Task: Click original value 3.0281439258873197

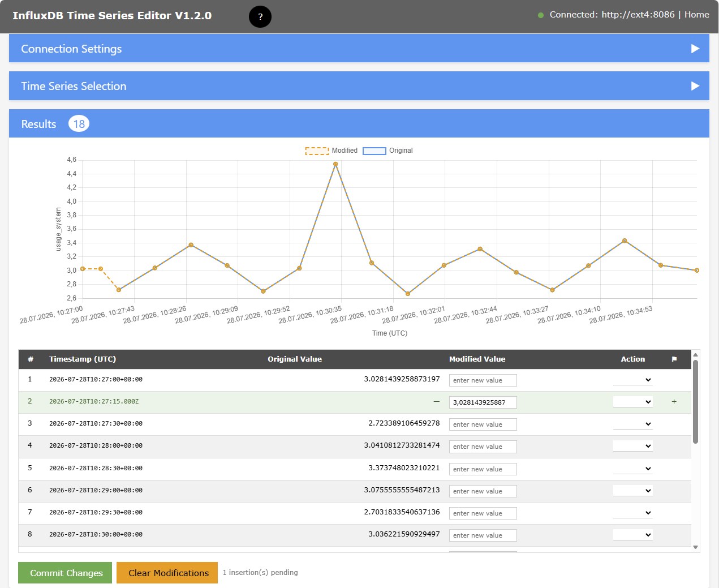Action: [x=402, y=379]
